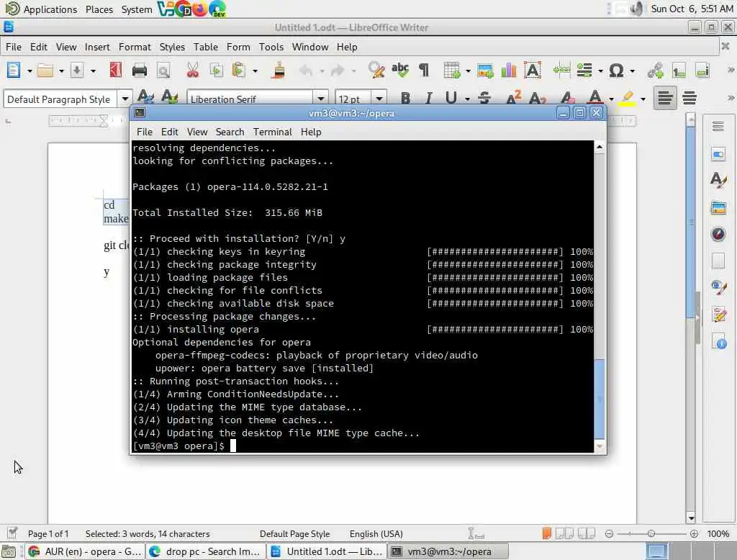Select the Clone Formatting paintbrush

(x=279, y=71)
